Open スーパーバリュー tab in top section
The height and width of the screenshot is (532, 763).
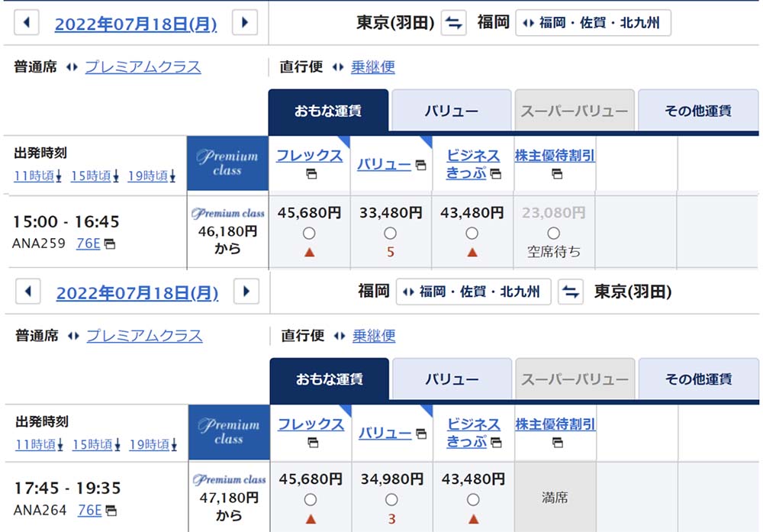pyautogui.click(x=575, y=111)
